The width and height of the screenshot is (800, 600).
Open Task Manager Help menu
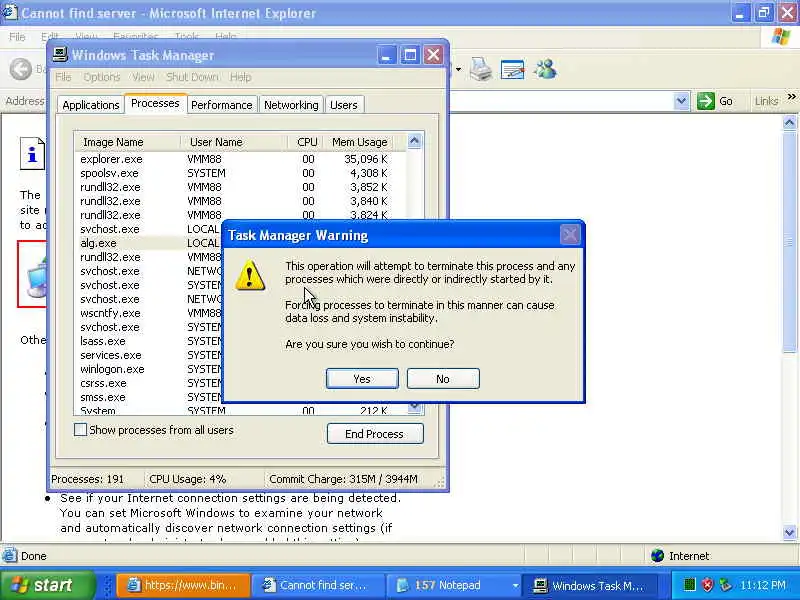[x=240, y=77]
